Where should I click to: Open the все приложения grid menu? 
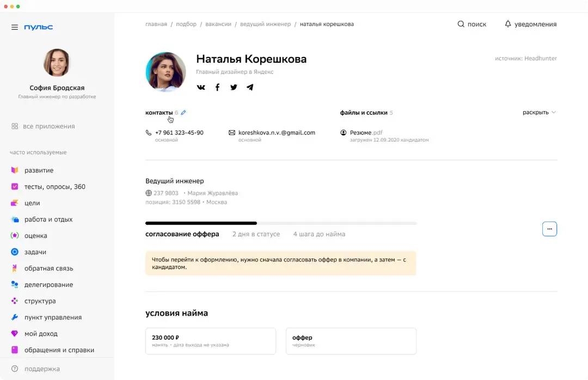click(43, 126)
